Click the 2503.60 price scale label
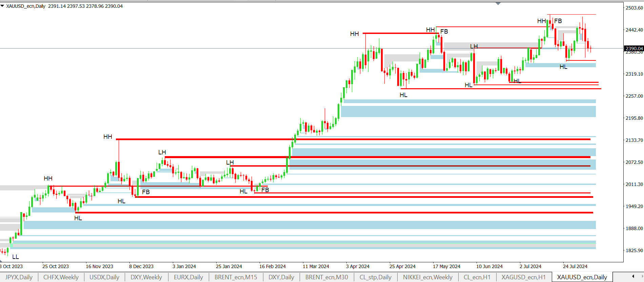This screenshot has height=282, width=644. pyautogui.click(x=634, y=8)
